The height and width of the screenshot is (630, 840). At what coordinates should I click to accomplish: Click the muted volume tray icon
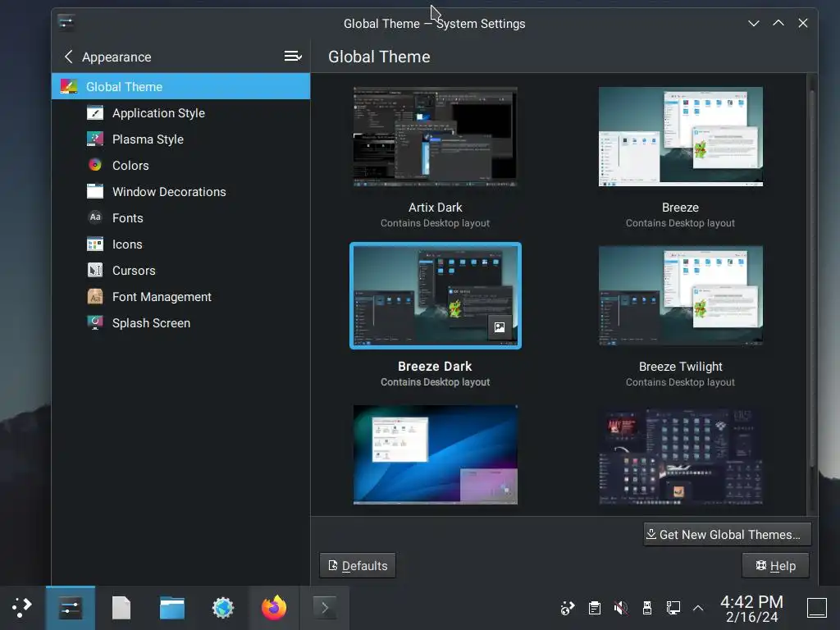(620, 608)
